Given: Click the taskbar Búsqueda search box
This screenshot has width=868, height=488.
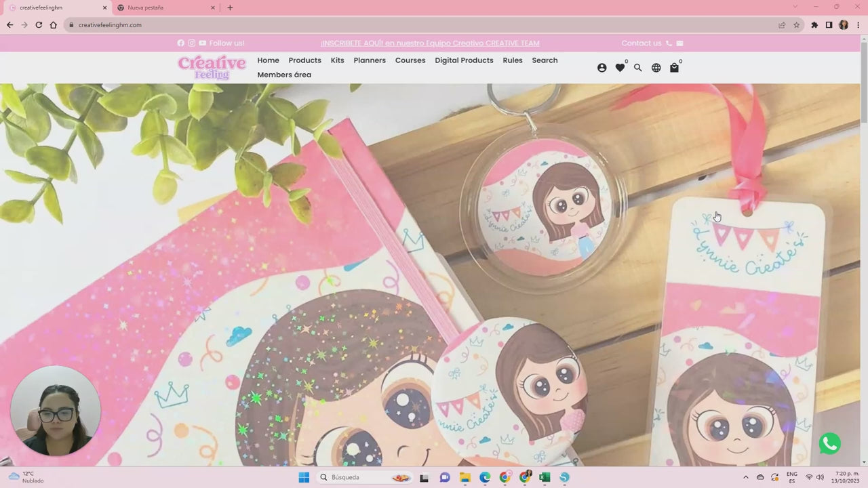Looking at the screenshot, I should pos(365,477).
